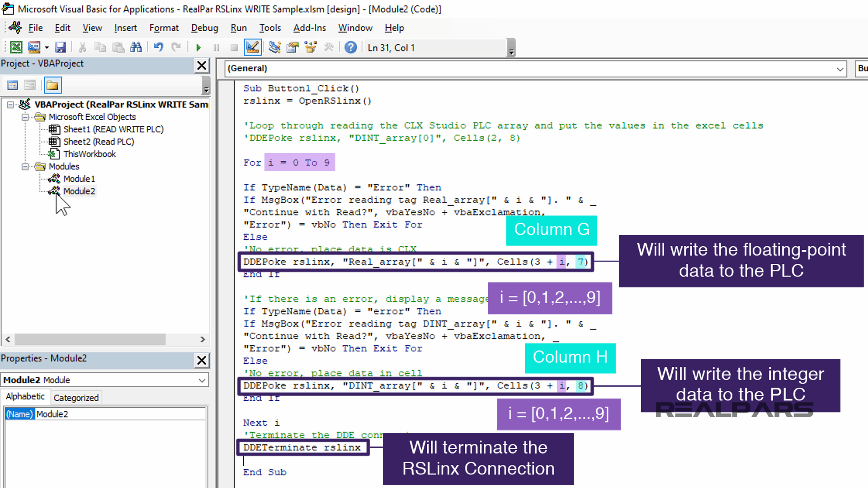Collapse the Microsoft Excel Objects folder
This screenshot has height=488, width=868.
pyautogui.click(x=25, y=117)
